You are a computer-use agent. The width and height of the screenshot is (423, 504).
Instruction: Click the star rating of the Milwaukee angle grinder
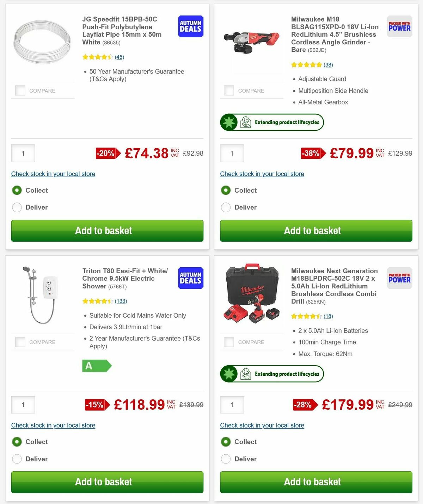tap(307, 65)
